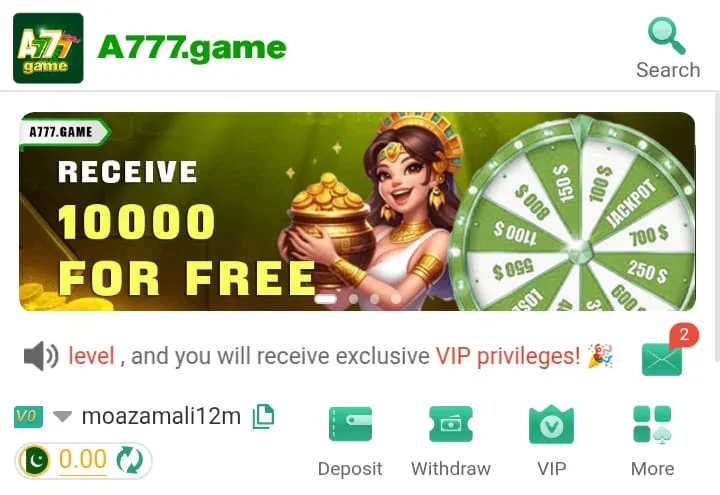Select the second banner carousel dot
The width and height of the screenshot is (720, 495).
353,299
